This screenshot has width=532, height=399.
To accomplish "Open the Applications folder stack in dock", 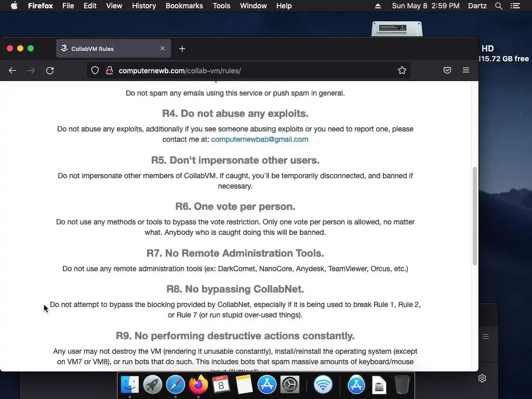I will click(x=356, y=385).
